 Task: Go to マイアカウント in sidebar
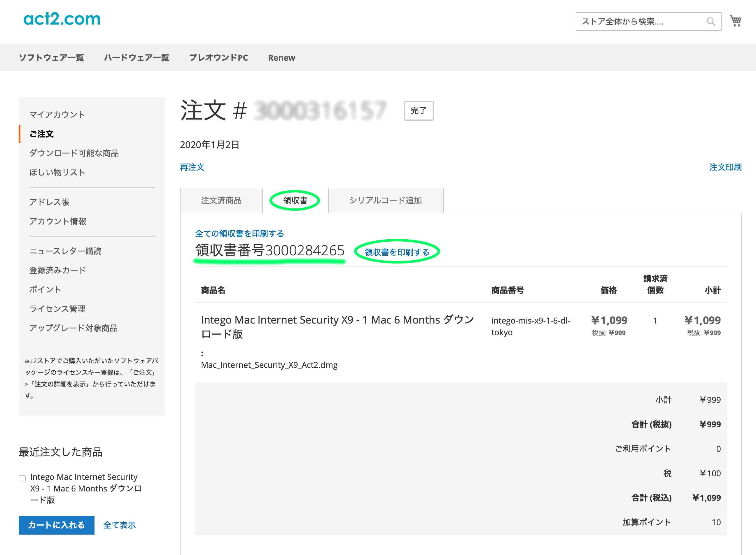(57, 115)
